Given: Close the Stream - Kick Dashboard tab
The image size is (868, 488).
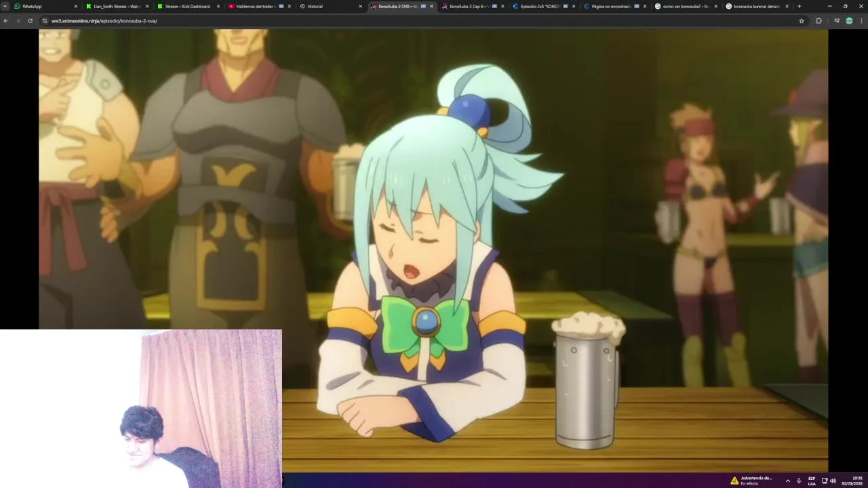Looking at the screenshot, I should coord(218,6).
